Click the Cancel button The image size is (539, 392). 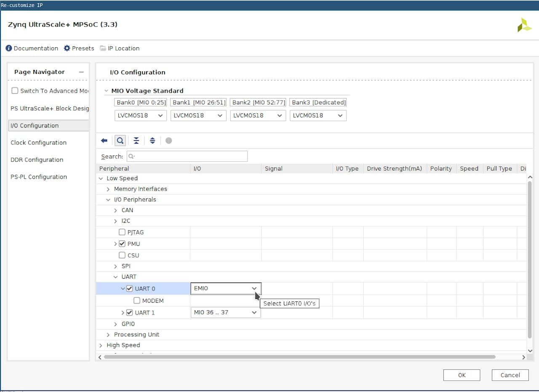pyautogui.click(x=510, y=375)
